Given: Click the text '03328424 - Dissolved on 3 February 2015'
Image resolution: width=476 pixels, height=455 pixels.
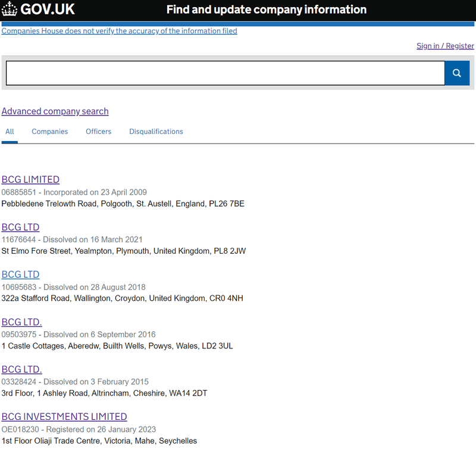Looking at the screenshot, I should pyautogui.click(x=75, y=382).
